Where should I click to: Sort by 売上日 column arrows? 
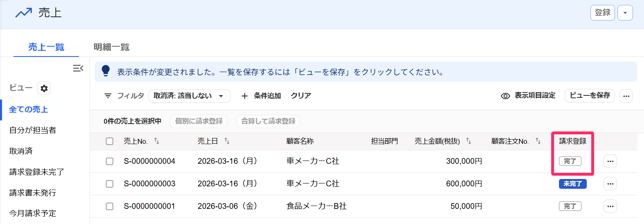tap(227, 141)
